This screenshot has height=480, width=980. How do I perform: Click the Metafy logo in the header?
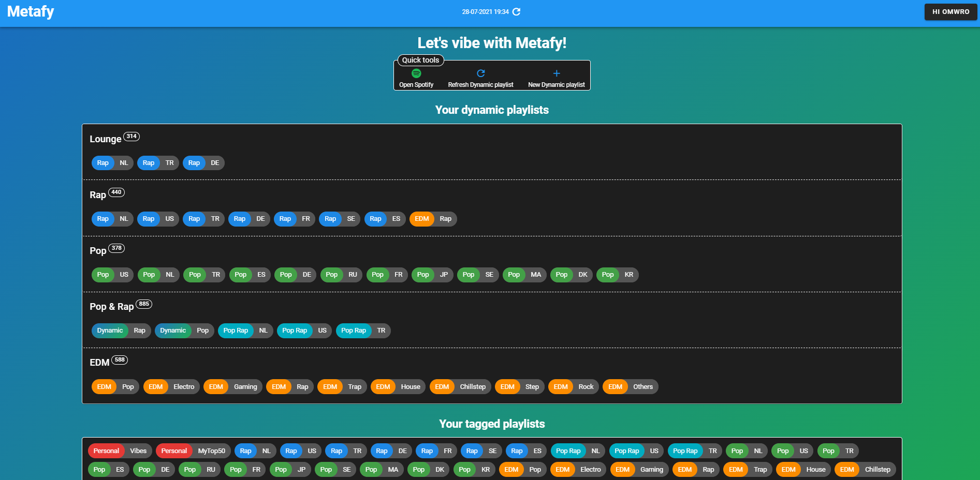[31, 11]
